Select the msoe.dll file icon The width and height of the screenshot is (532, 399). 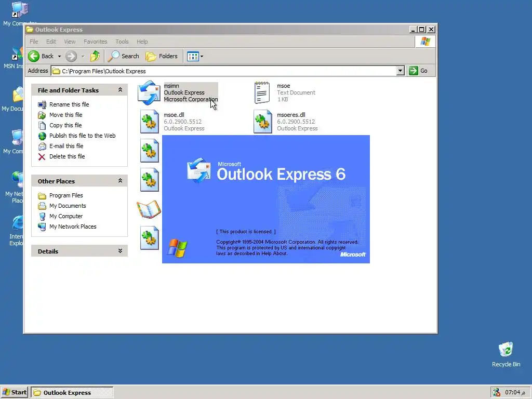149,122
